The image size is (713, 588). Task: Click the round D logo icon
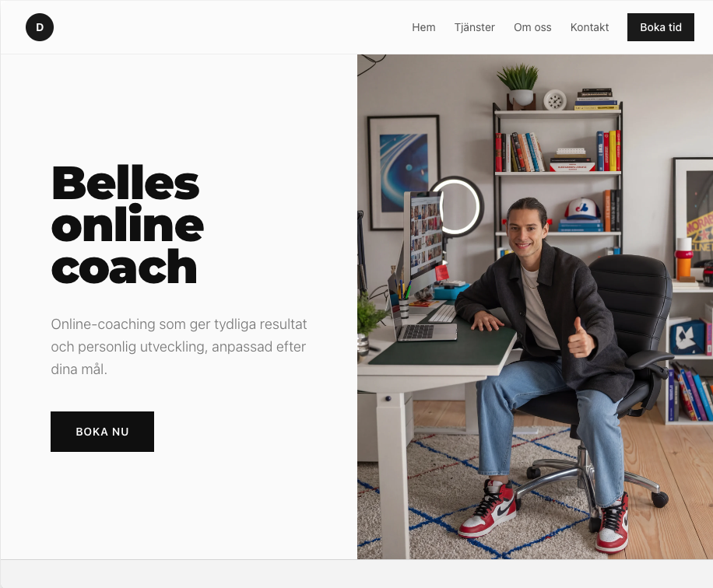(x=40, y=27)
